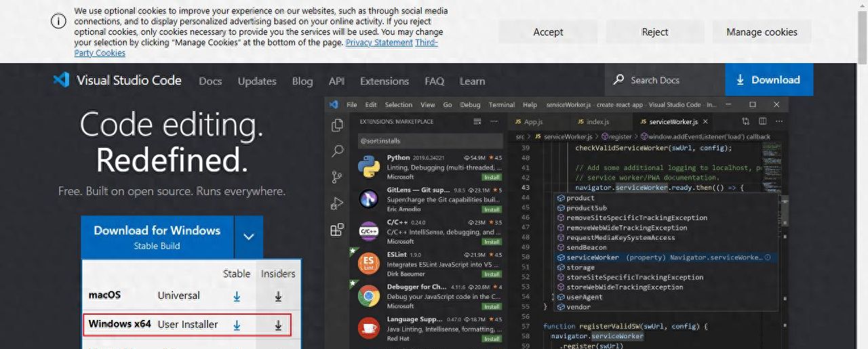Open the Docs navigation item
The image size is (868, 349).
click(210, 81)
